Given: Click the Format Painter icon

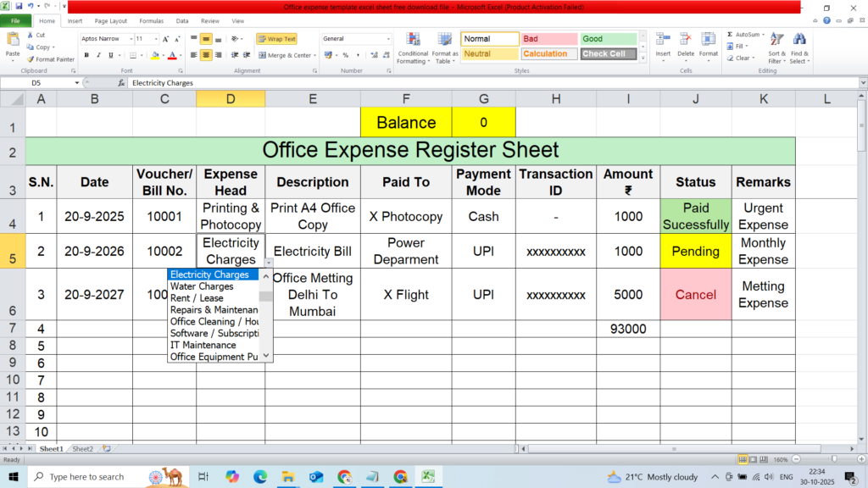Looking at the screenshot, I should [31, 59].
